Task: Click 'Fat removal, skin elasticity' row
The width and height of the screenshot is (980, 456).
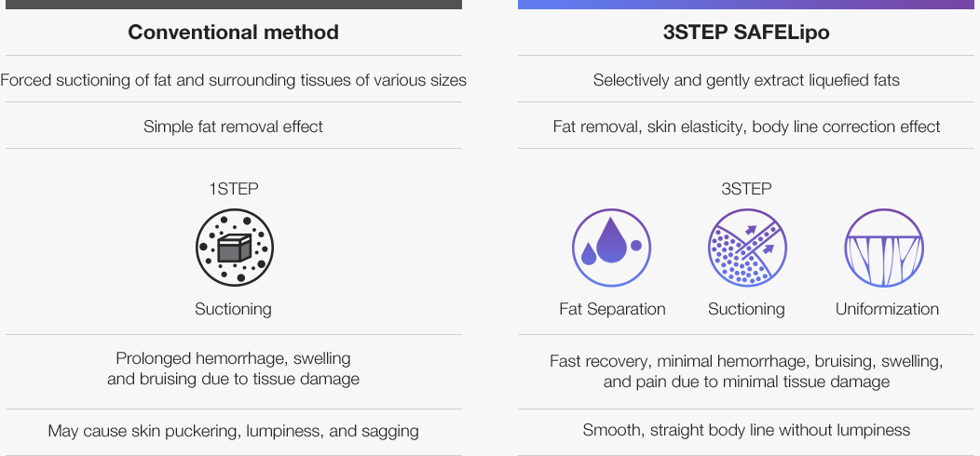Action: 746,127
